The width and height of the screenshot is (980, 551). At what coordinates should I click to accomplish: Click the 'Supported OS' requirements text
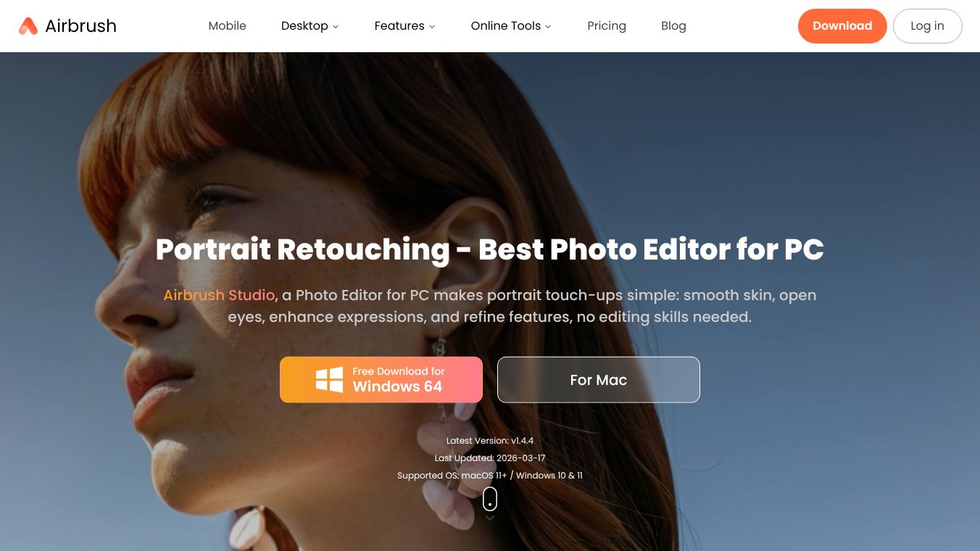490,476
